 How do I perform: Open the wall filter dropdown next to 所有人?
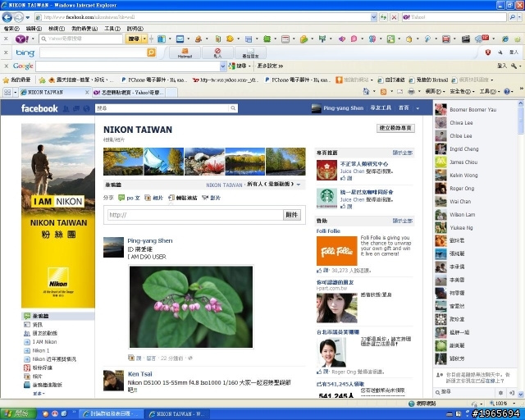pos(299,185)
